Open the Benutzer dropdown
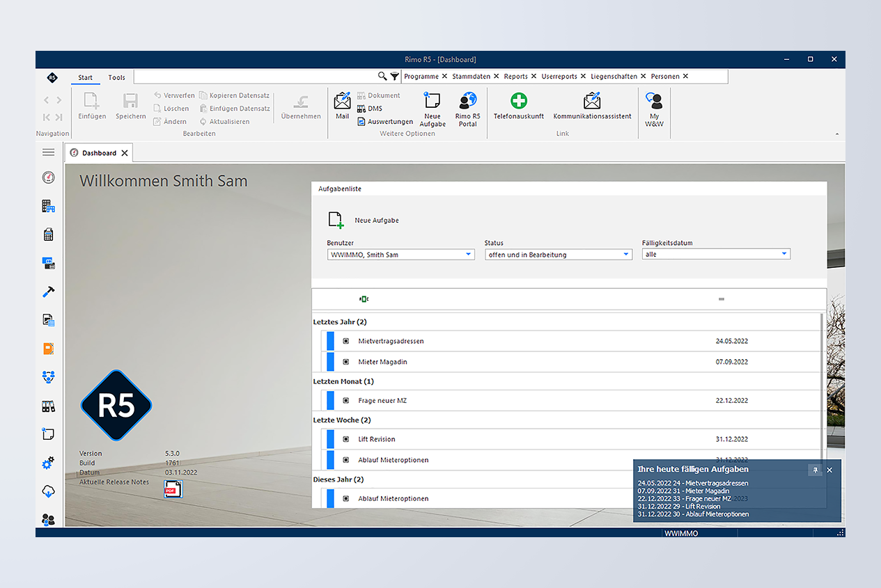The height and width of the screenshot is (588, 881). (469, 254)
